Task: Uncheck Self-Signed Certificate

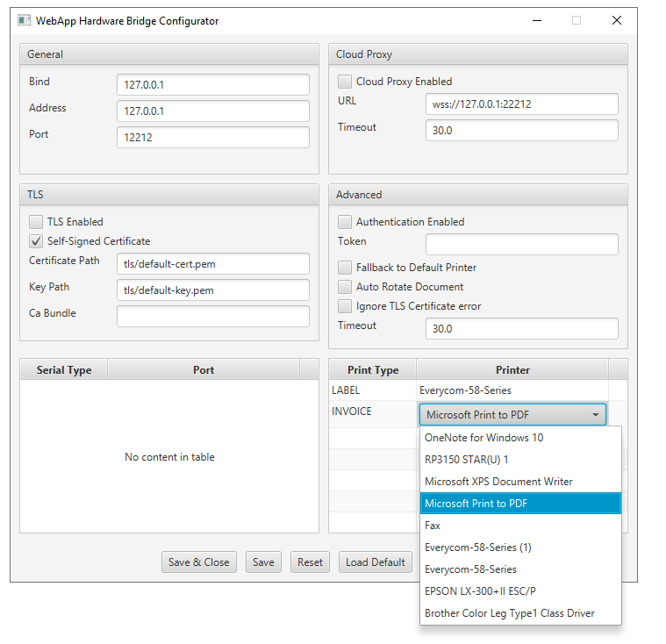Action: (x=36, y=241)
